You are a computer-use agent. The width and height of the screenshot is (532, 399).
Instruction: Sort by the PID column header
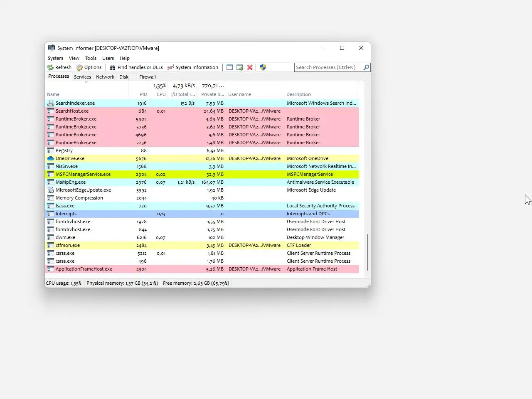click(x=139, y=90)
